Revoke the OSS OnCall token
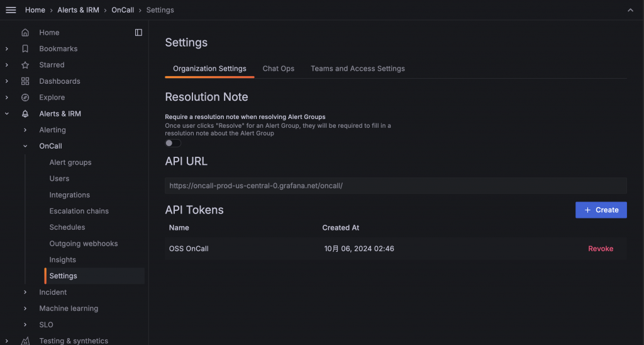 pos(600,249)
